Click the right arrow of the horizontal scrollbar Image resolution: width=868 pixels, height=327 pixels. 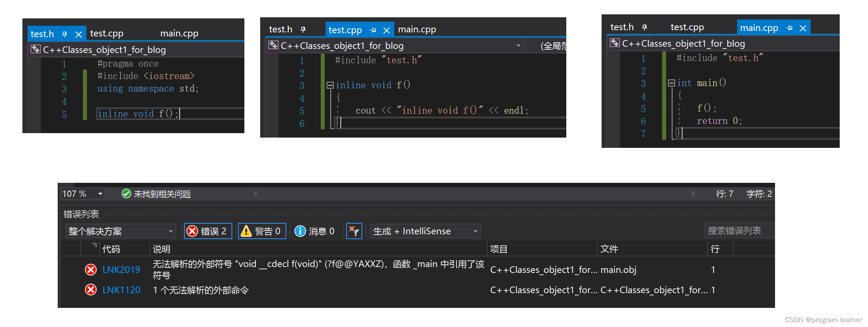(x=693, y=193)
